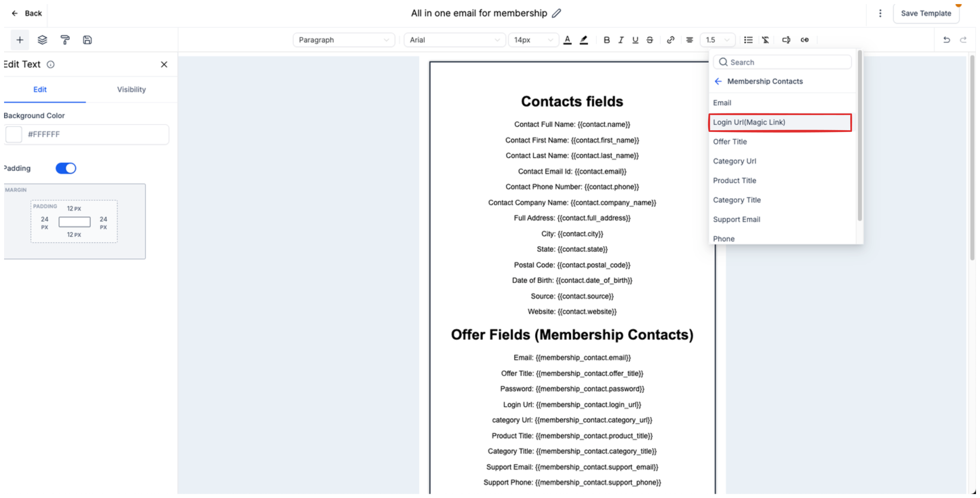Click the strikethrough icon
The height and width of the screenshot is (498, 980).
pyautogui.click(x=650, y=40)
